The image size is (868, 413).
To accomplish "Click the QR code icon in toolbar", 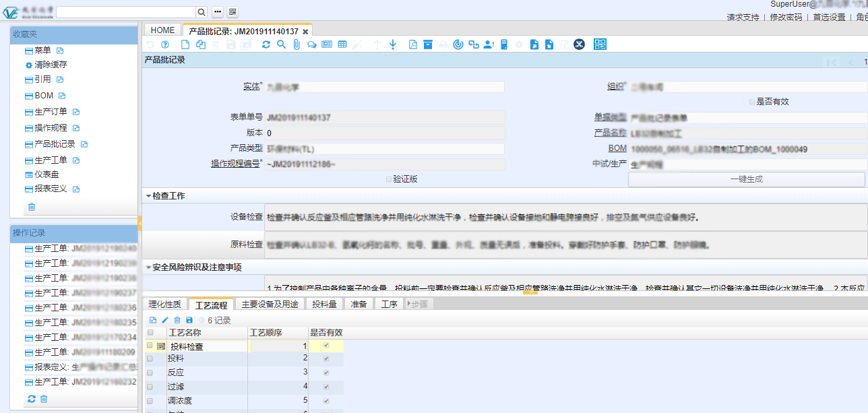I will click(600, 44).
